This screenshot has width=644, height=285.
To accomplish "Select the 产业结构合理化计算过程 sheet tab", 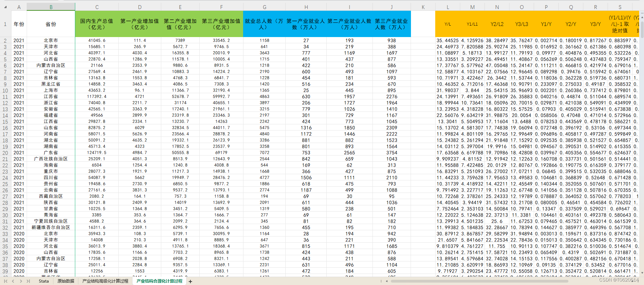I will pyautogui.click(x=160, y=281).
